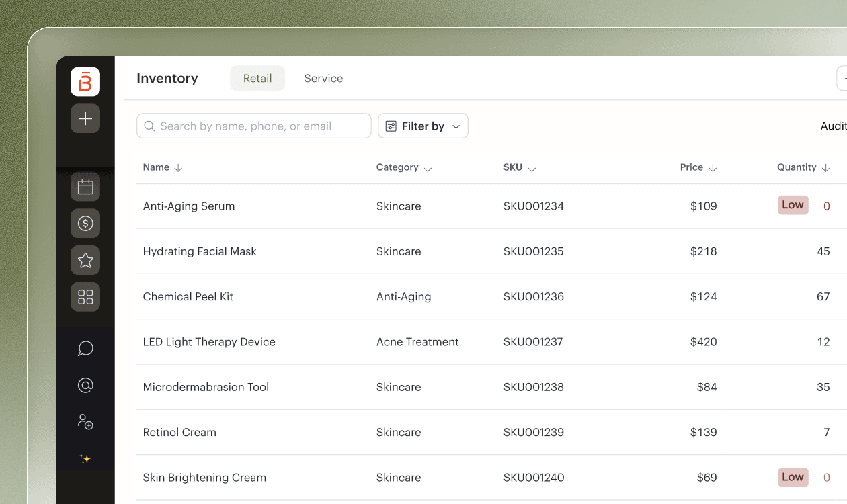Select Hydrating Facial Mask product name

(x=200, y=251)
